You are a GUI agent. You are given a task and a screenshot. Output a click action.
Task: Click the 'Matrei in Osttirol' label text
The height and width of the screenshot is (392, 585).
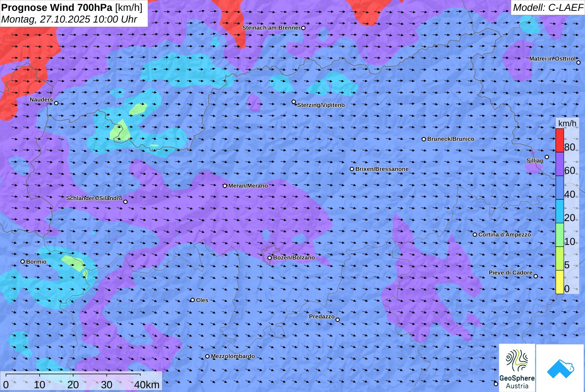552,59
